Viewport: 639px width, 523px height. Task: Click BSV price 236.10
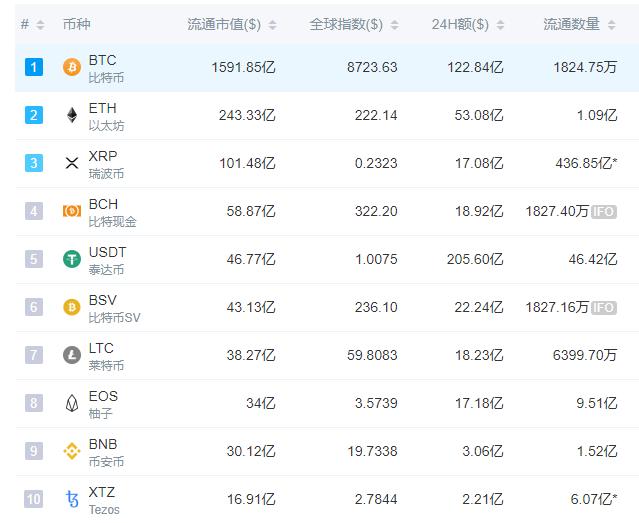[376, 307]
